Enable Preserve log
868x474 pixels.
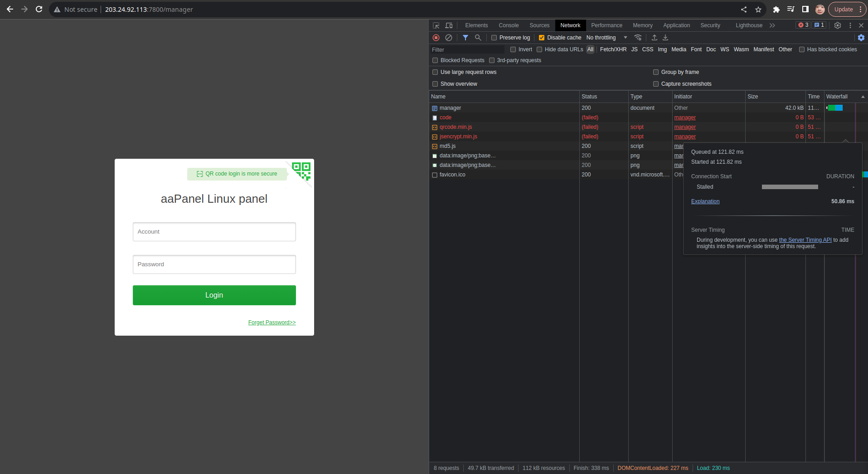(494, 38)
